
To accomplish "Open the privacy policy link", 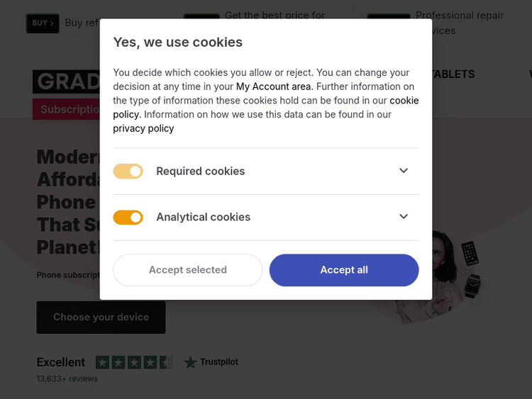I will 143,128.
